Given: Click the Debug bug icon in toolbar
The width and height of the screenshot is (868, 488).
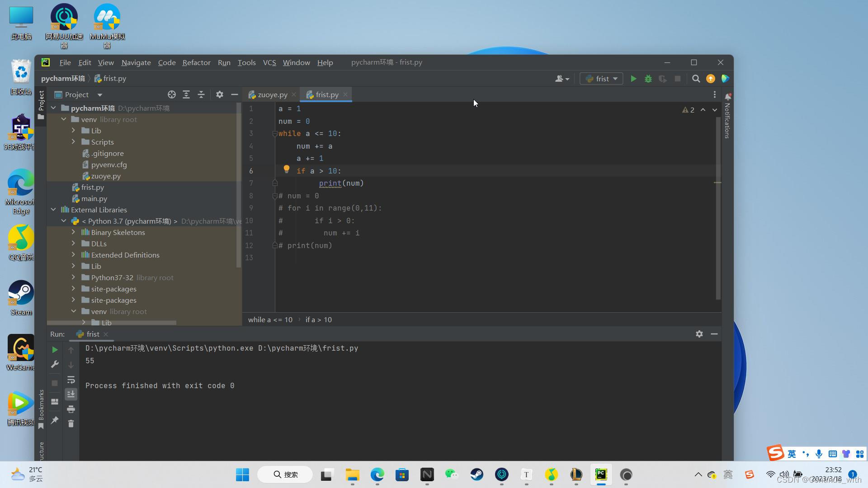Looking at the screenshot, I should pyautogui.click(x=648, y=79).
